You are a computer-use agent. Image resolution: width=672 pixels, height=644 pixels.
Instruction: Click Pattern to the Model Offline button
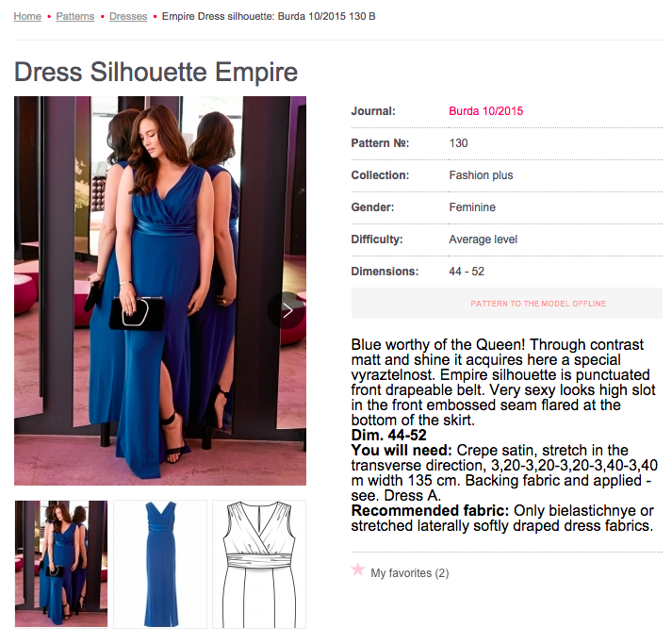(507, 303)
